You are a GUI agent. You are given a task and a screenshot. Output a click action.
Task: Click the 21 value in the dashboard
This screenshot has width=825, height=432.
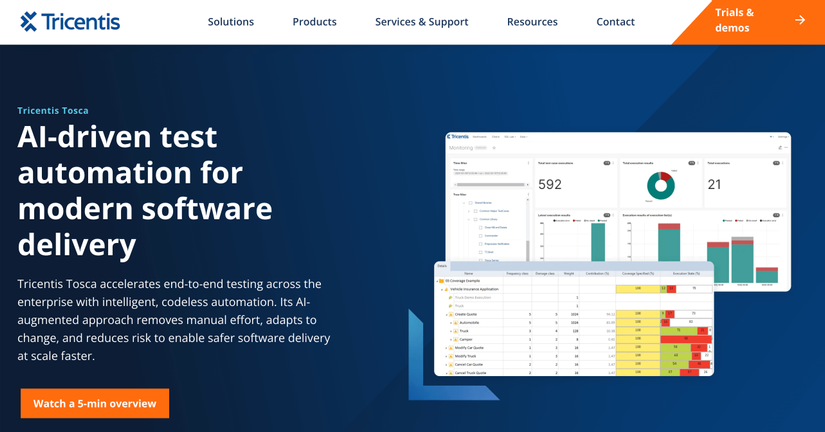point(714,184)
